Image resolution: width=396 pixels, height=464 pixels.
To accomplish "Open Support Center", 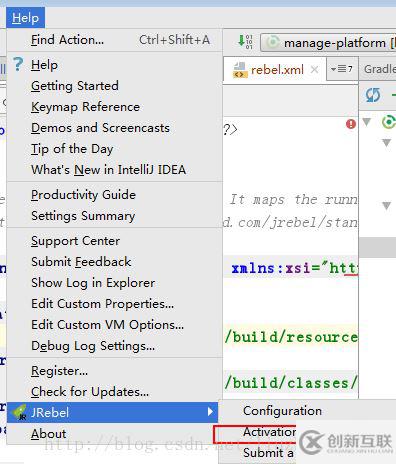I will point(114,241).
